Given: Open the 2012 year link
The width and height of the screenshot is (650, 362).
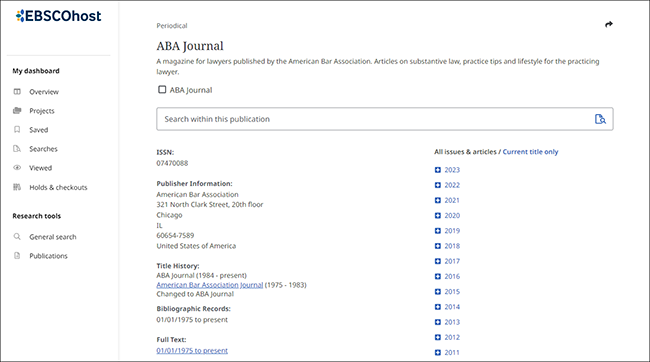Looking at the screenshot, I should pos(452,337).
